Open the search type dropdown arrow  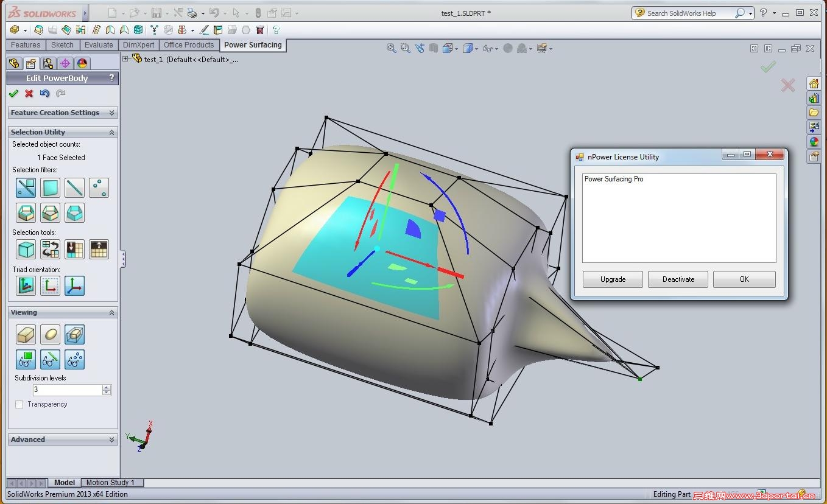coord(750,13)
